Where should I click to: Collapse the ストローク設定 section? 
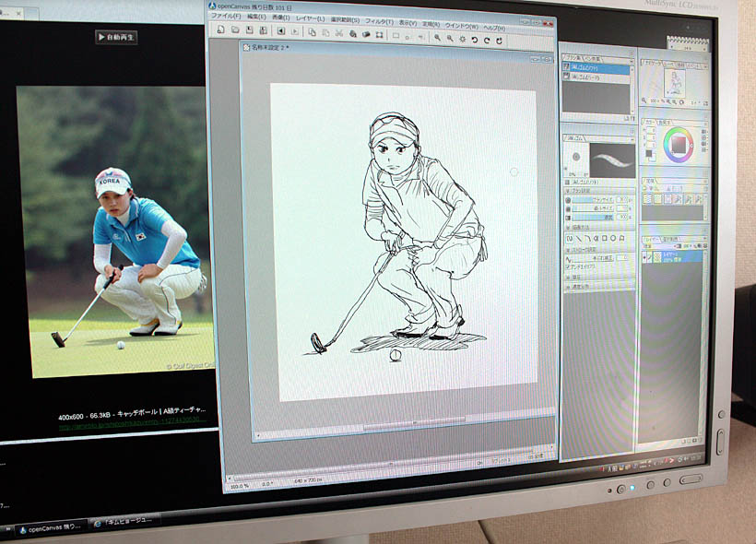point(568,250)
